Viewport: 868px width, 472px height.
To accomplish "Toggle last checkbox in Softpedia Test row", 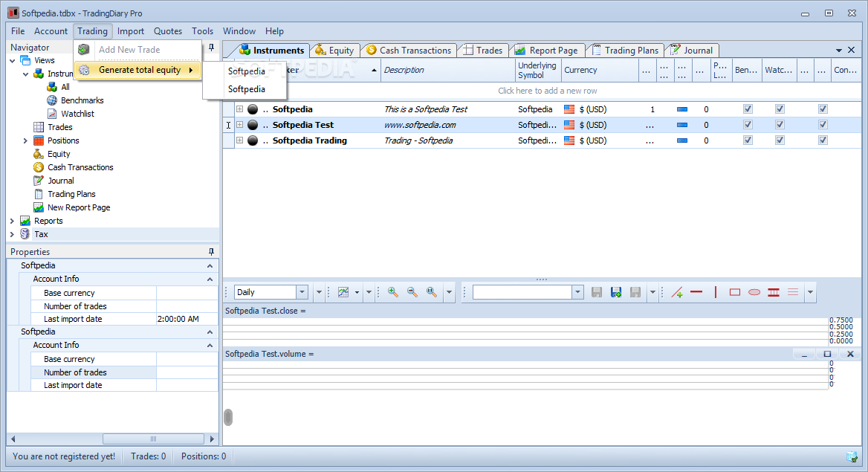I will (823, 125).
